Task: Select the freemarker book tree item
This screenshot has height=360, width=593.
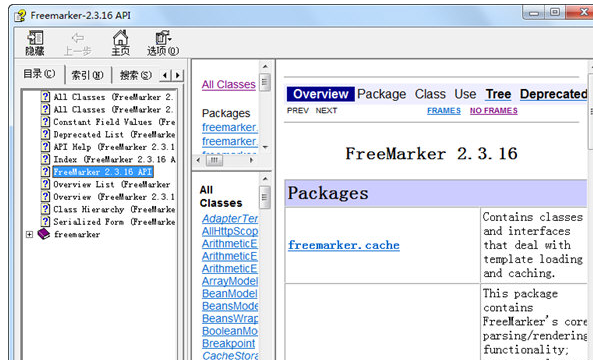Action: coord(77,234)
